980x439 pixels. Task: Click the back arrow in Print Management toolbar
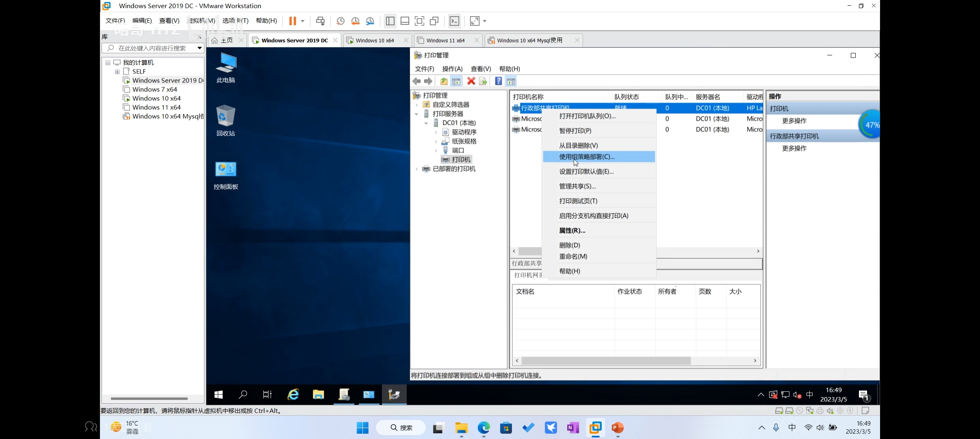point(416,81)
